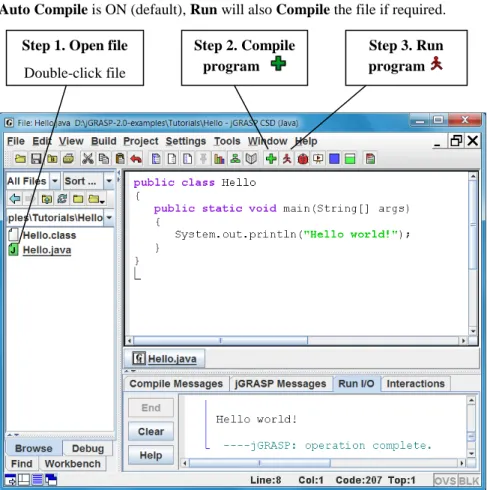Click the "Hello world!" string in the code
This screenshot has height=490, width=487.
coord(350,234)
